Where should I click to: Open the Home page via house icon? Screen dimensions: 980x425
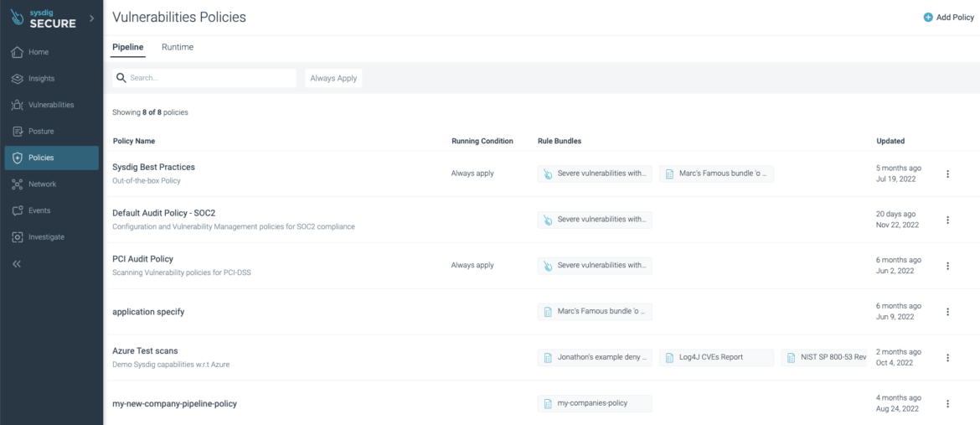click(x=18, y=52)
